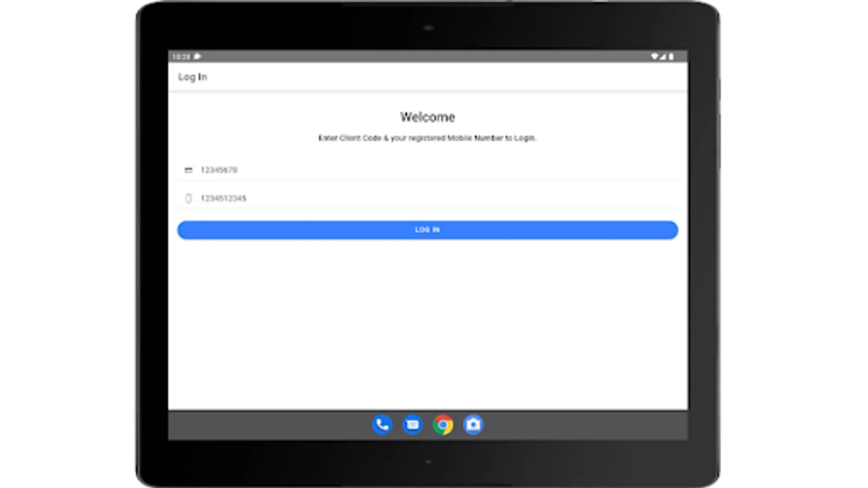Click the phone icon beside the mobile number field
The width and height of the screenshot is (868, 488).
188,198
